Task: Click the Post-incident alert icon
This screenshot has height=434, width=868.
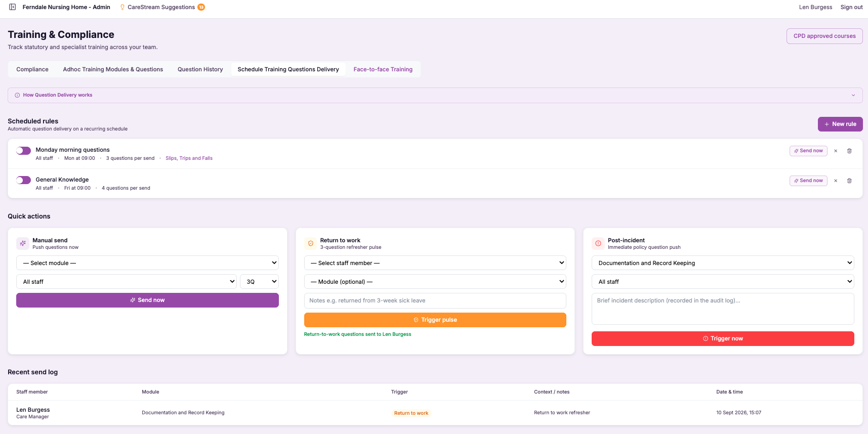Action: (598, 243)
